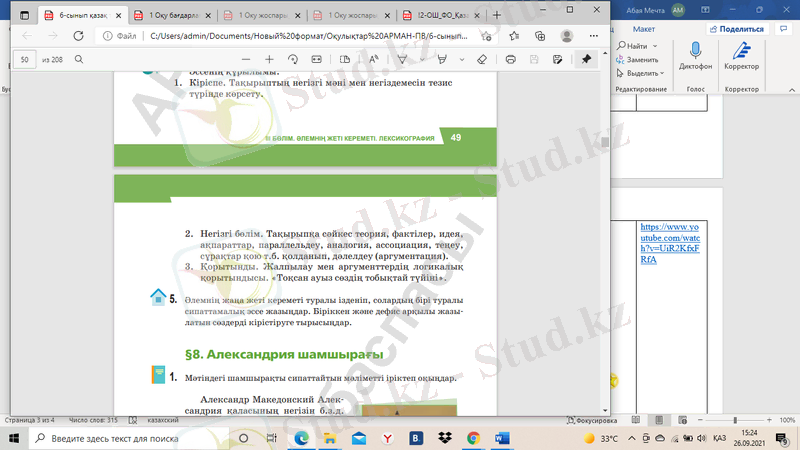Toggle the pin toolbar button
Viewport: 800px width, 450px height.
tap(586, 60)
